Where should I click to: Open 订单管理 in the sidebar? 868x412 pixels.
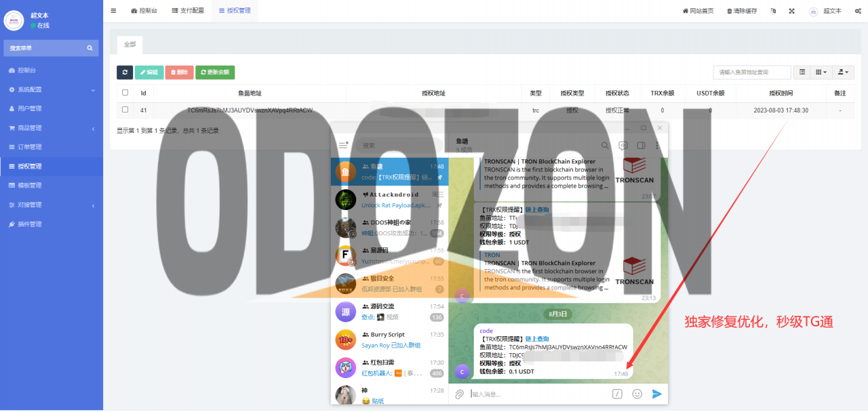(x=52, y=147)
